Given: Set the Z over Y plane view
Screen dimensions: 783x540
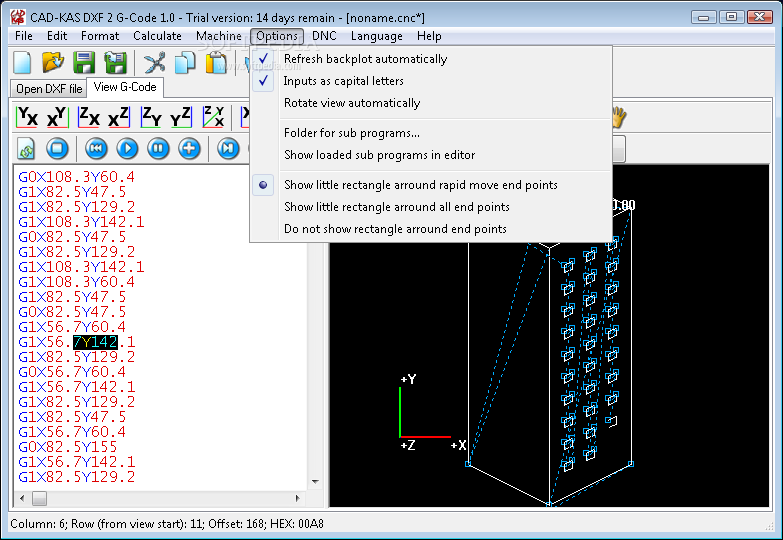Looking at the screenshot, I should tap(151, 117).
